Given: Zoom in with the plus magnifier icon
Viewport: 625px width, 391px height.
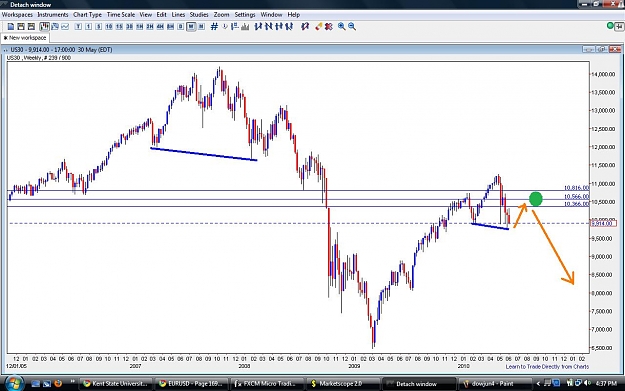Looking at the screenshot, I should (x=342, y=27).
